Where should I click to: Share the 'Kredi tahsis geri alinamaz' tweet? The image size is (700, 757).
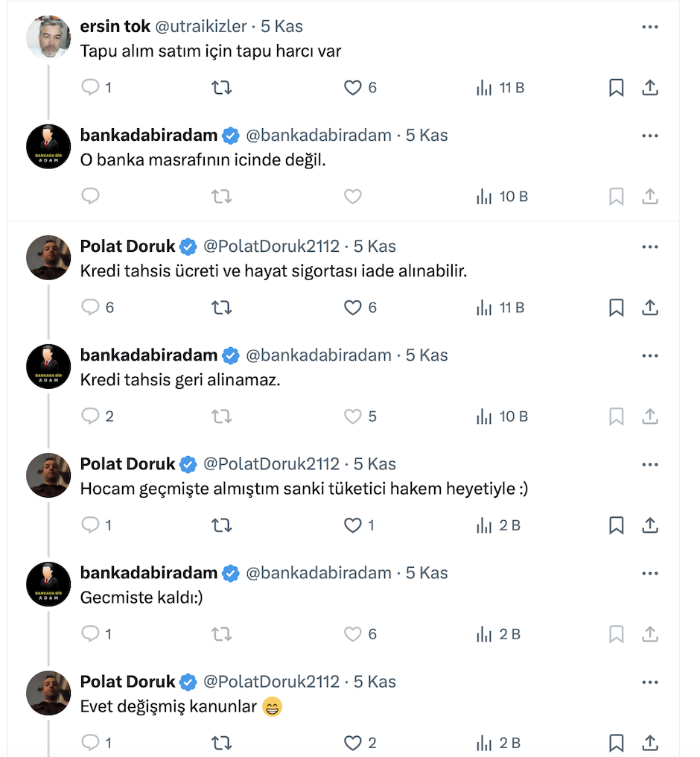(649, 416)
